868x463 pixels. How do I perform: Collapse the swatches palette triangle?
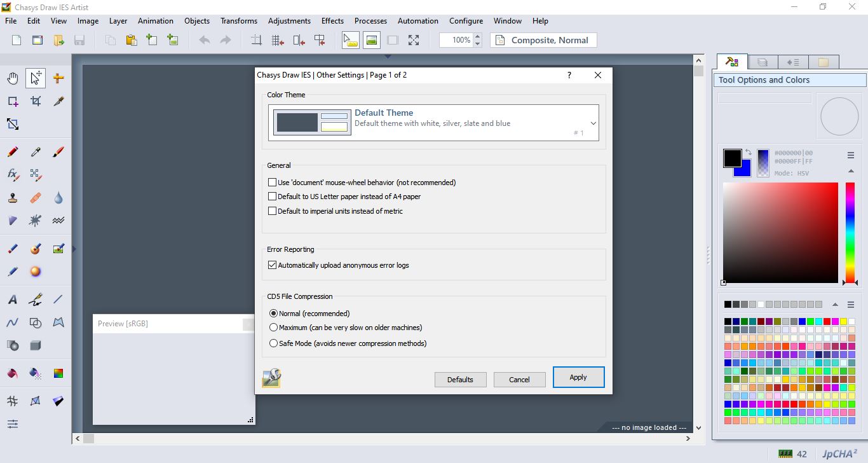[x=835, y=305]
